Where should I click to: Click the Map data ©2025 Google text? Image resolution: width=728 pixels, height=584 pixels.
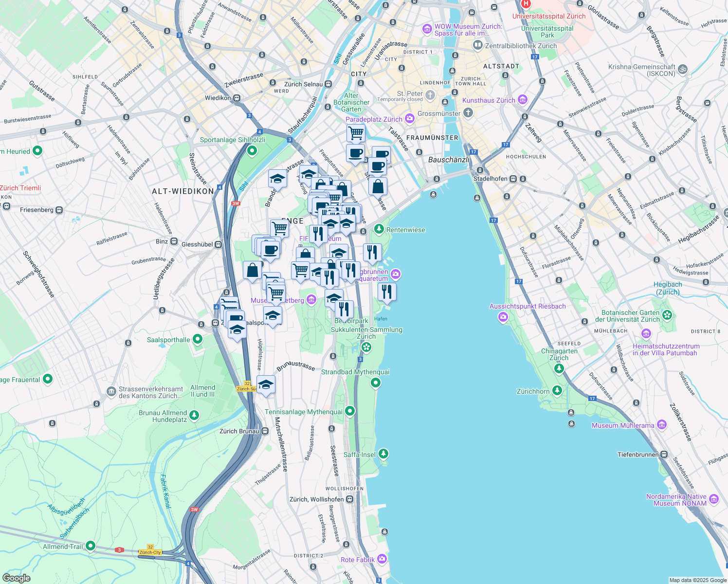(x=698, y=580)
